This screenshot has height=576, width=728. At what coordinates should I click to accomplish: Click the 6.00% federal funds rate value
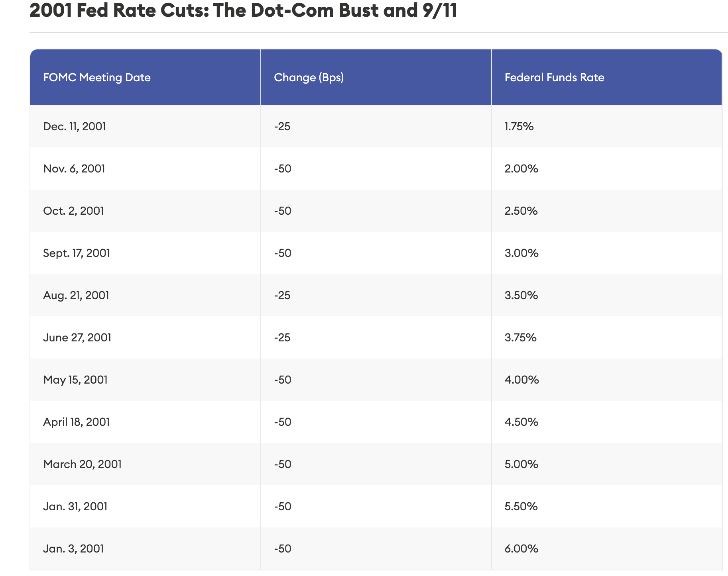521,549
